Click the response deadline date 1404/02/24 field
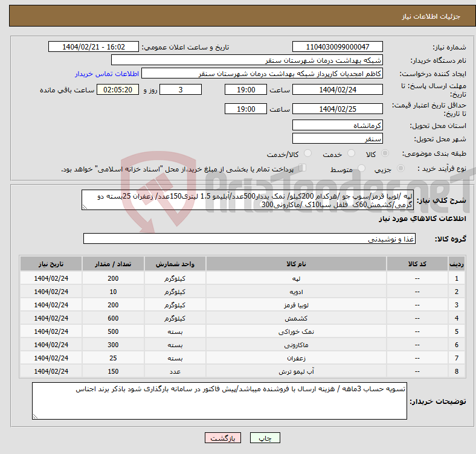476x454 pixels. (x=337, y=89)
